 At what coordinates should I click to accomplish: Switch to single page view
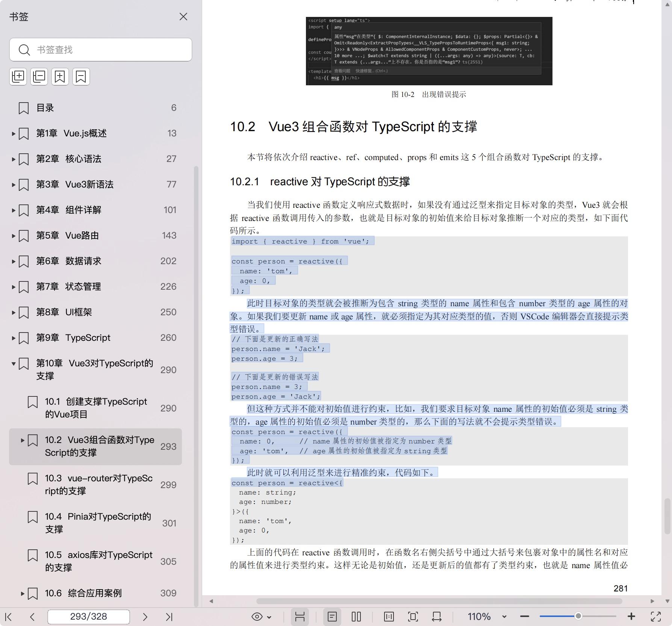332,617
